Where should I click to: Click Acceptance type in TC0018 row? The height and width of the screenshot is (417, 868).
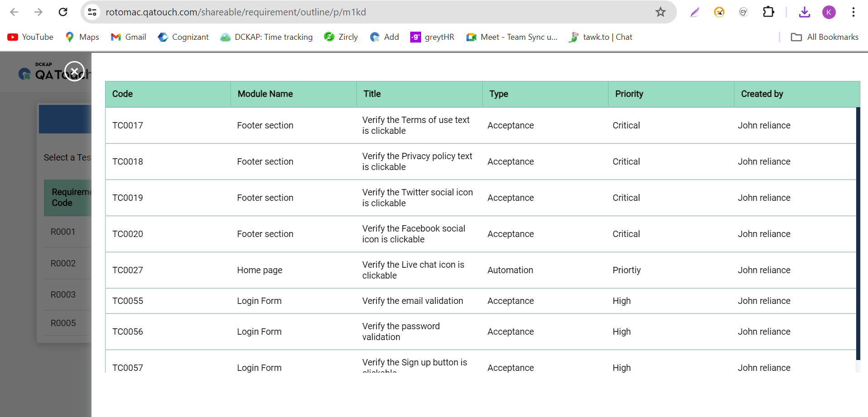pyautogui.click(x=510, y=162)
